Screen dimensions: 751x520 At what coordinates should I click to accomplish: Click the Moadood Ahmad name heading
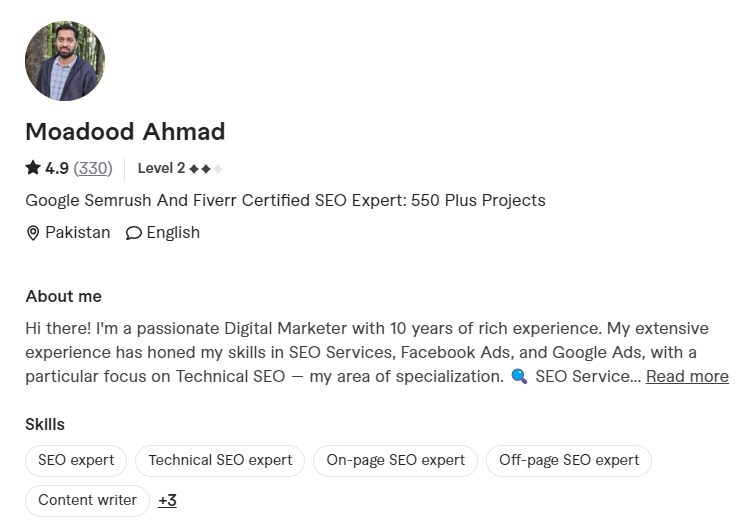tap(125, 132)
